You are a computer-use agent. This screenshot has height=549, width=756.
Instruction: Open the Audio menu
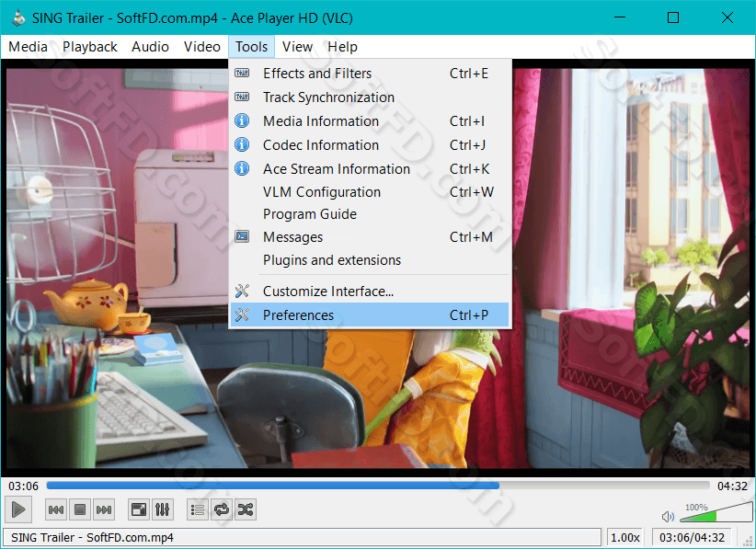[151, 47]
